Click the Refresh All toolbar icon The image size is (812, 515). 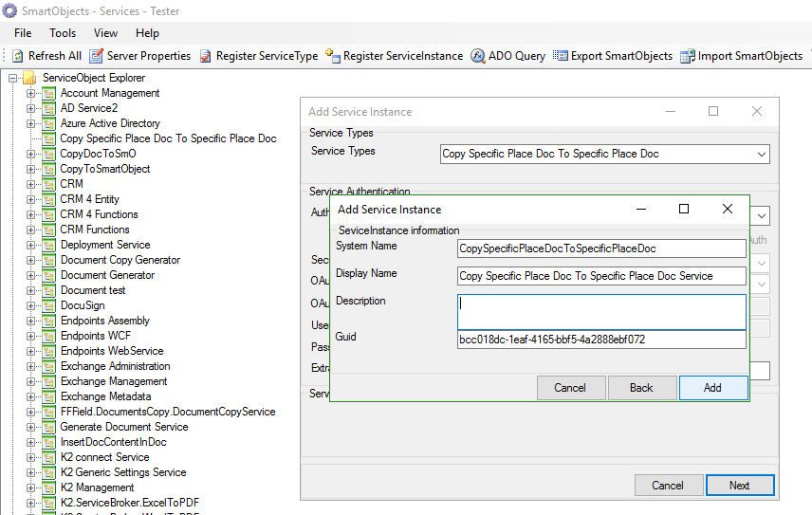18,56
